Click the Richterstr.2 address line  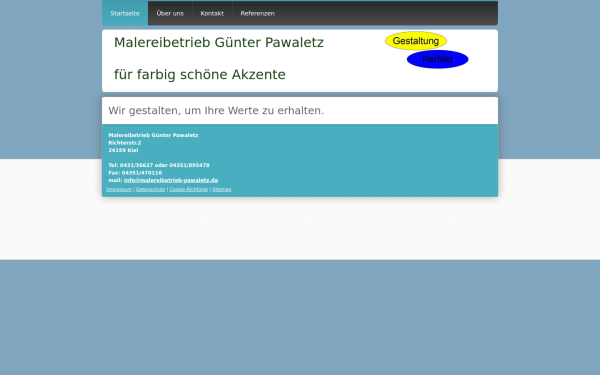[x=125, y=143]
